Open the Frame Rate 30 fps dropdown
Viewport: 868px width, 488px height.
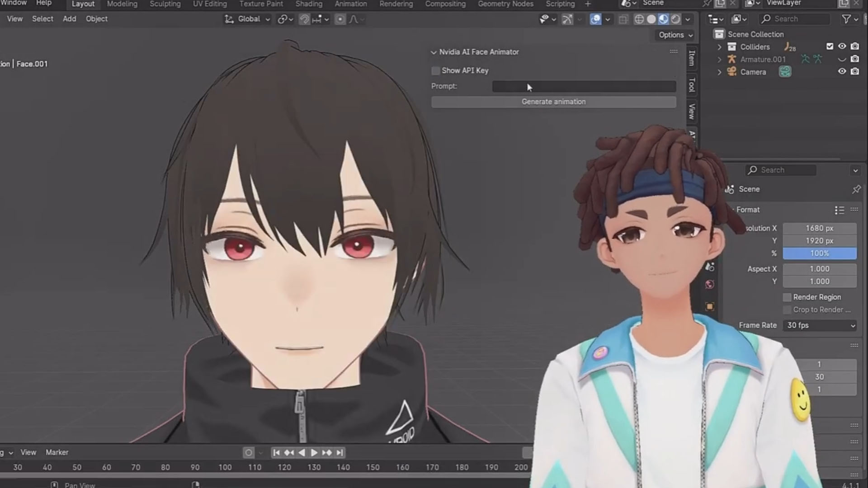coord(820,325)
